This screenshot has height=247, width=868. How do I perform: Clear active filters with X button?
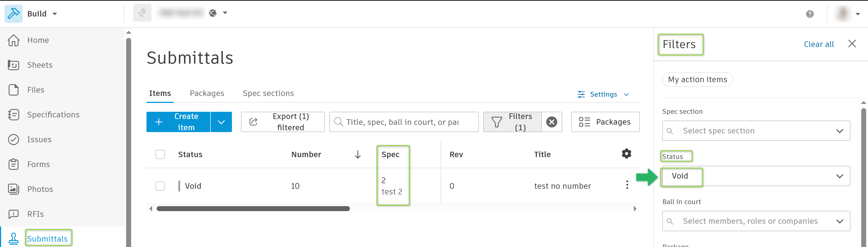(x=552, y=122)
